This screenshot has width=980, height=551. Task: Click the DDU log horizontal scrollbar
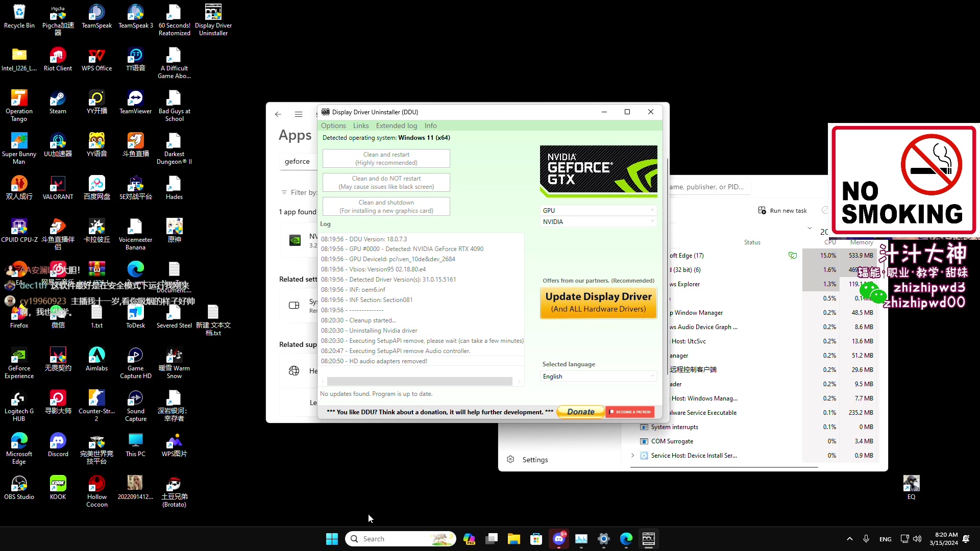420,382
